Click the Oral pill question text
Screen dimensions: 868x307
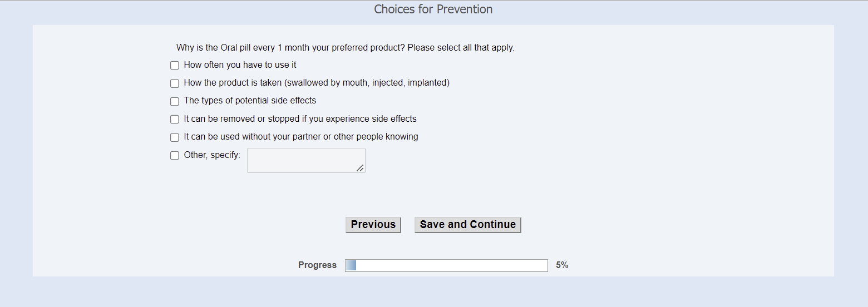coord(345,48)
